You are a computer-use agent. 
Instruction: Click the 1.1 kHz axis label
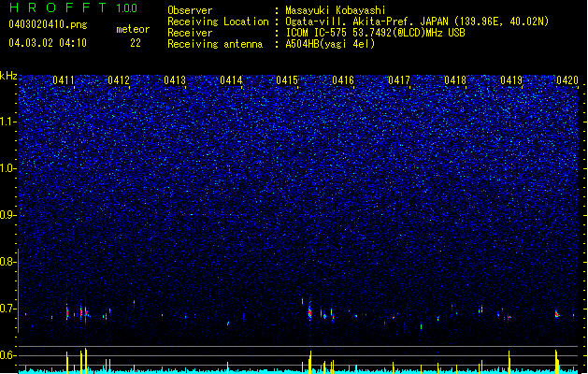[x=7, y=122]
